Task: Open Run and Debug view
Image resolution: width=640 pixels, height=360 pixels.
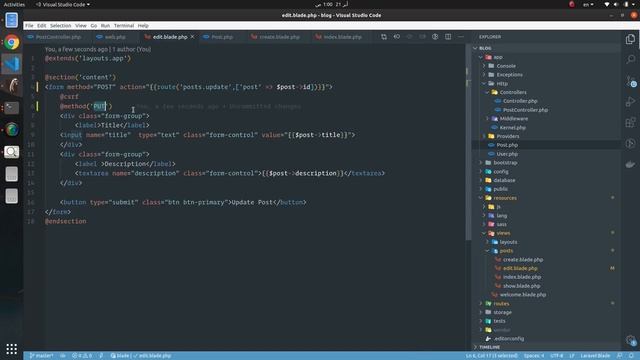Action: click(630, 102)
